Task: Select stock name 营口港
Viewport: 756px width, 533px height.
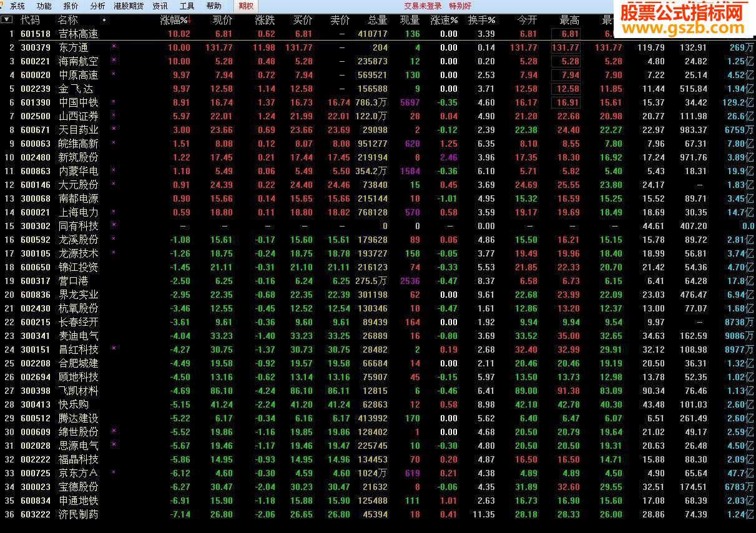Action: (73, 281)
